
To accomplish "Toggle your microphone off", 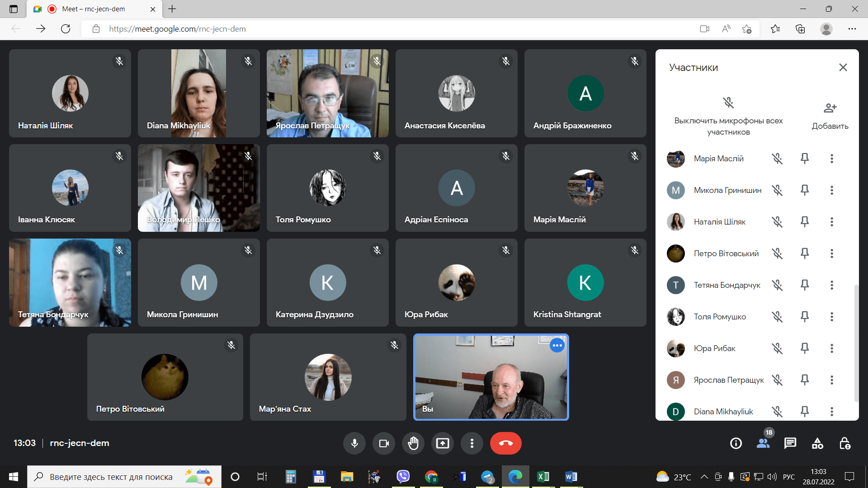I will click(354, 443).
